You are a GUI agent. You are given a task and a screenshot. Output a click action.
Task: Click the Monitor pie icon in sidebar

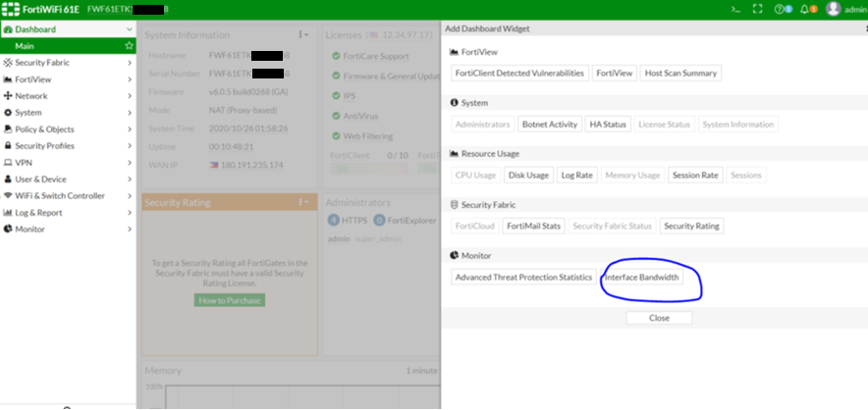click(8, 230)
